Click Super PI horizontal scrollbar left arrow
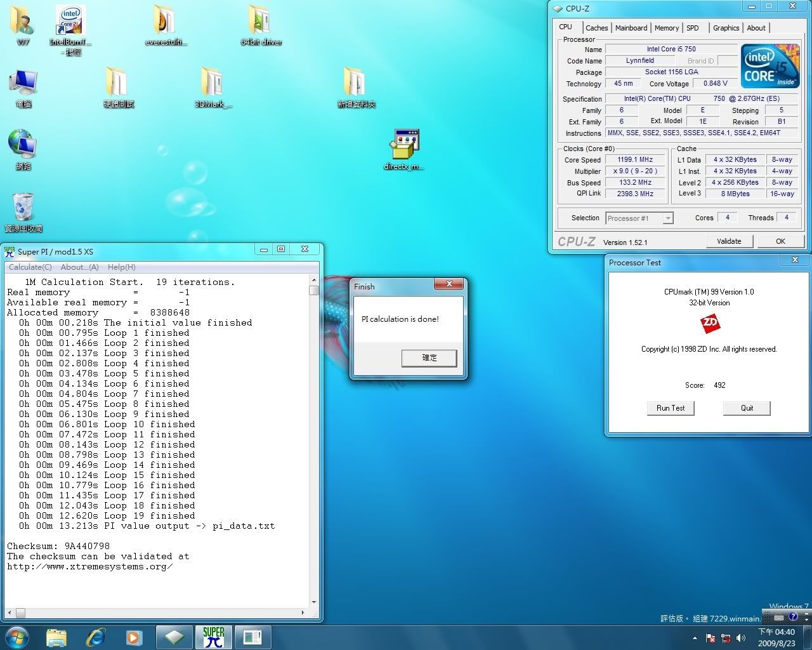This screenshot has height=650, width=812. pyautogui.click(x=9, y=613)
